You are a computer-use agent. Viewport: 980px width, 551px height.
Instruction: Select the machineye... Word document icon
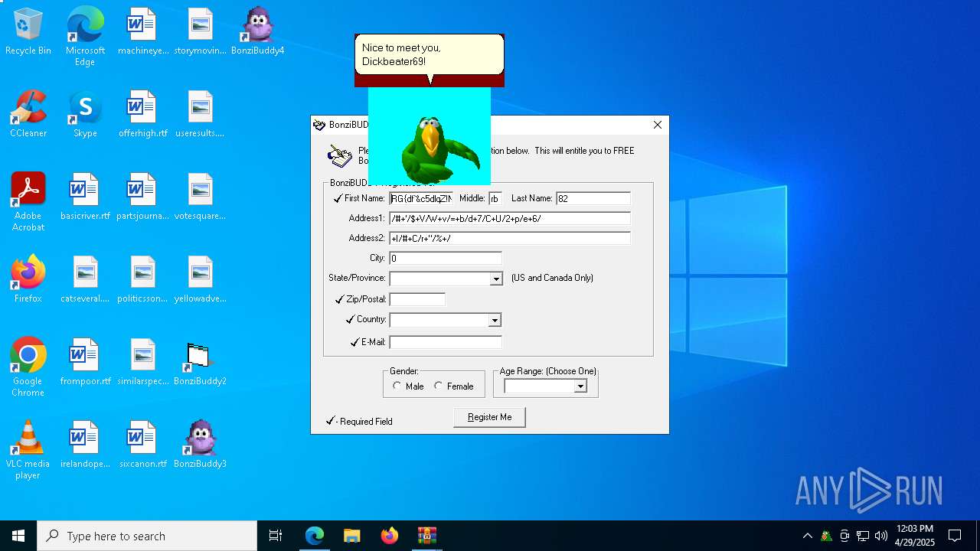click(x=142, y=31)
